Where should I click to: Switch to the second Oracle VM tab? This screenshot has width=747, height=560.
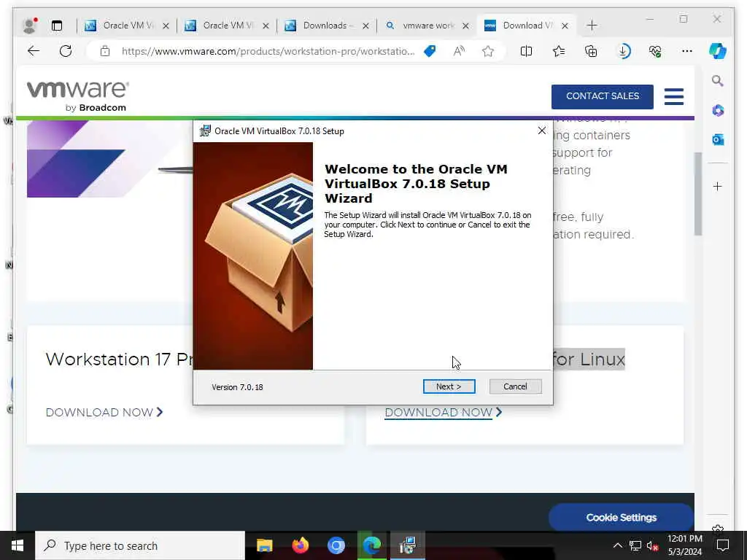(x=227, y=26)
